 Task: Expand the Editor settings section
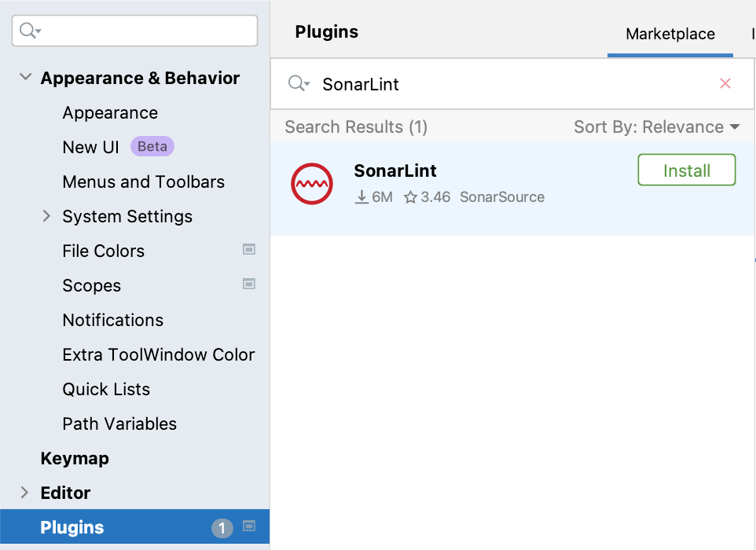(24, 493)
